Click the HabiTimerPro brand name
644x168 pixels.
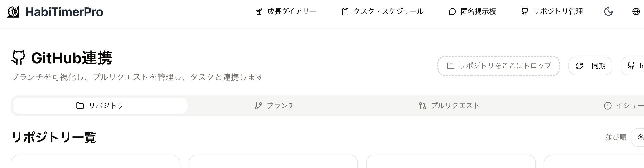tap(64, 12)
